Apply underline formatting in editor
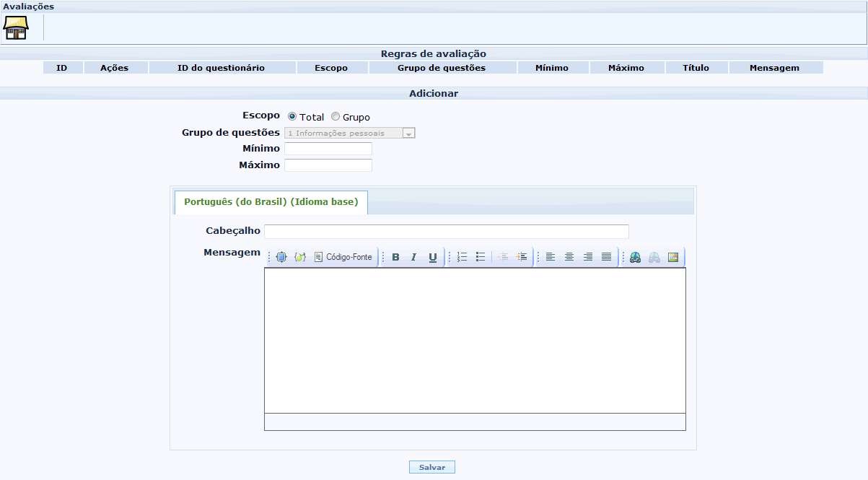Screen dimensions: 868x480 (x=433, y=257)
